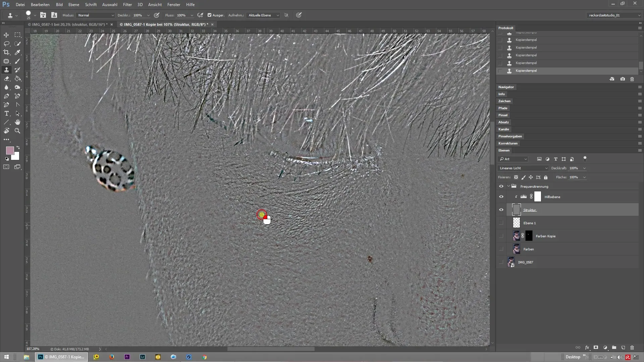This screenshot has height=362, width=644.
Task: Show the Farben layer
Action: (501, 249)
